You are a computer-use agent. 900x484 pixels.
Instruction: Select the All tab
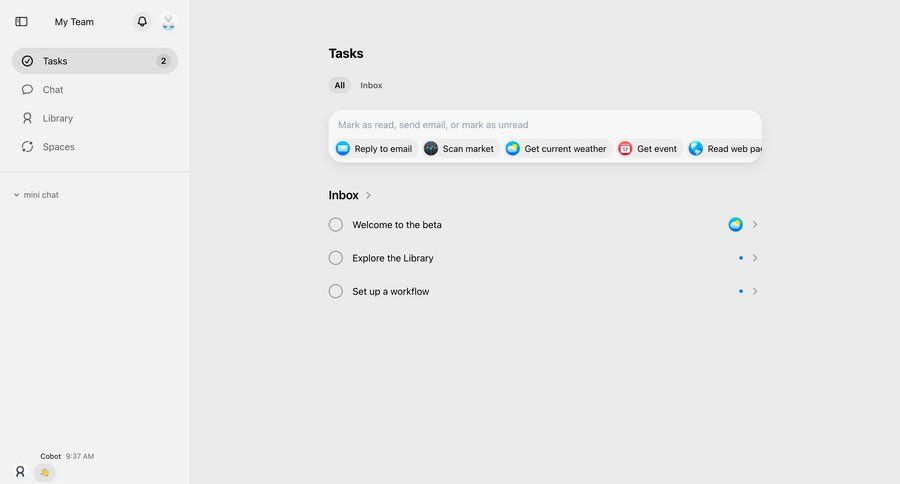coord(340,86)
